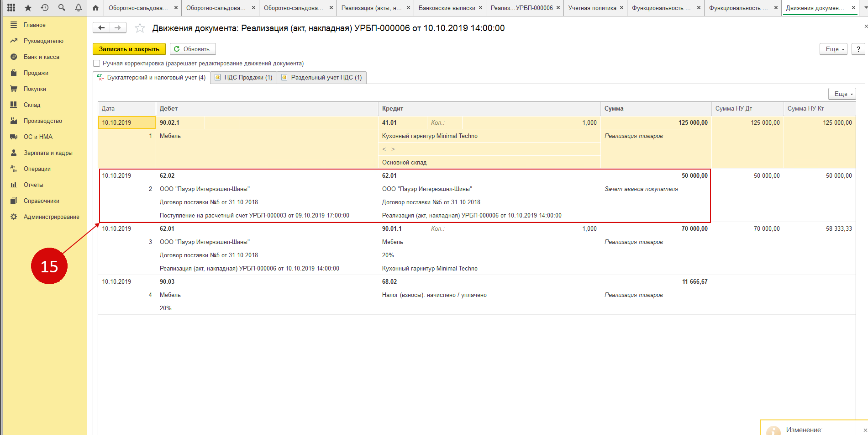Viewport: 868px width, 435px height.
Task: Open the Производство section
Action: tap(43, 121)
